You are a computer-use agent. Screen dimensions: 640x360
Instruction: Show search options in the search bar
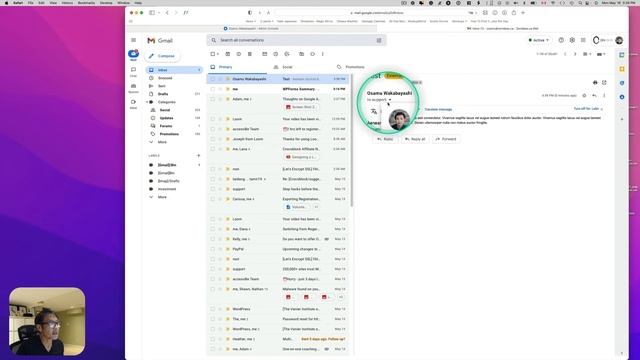(379, 40)
